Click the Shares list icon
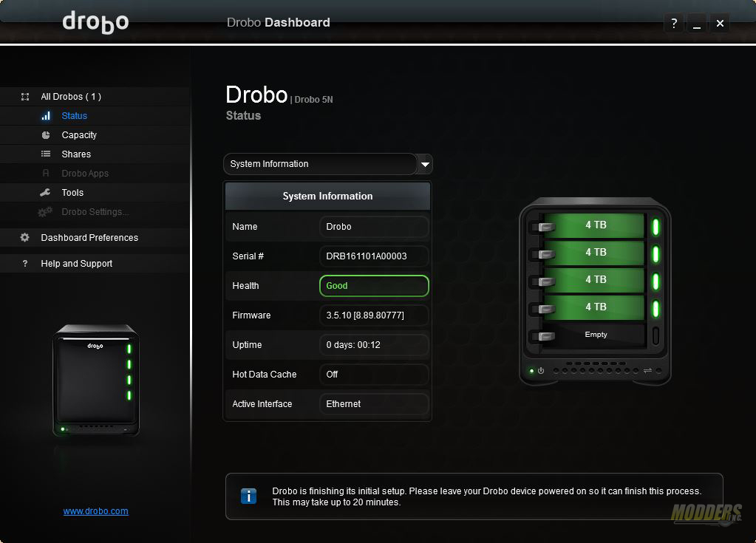This screenshot has width=756, height=543. (x=46, y=154)
